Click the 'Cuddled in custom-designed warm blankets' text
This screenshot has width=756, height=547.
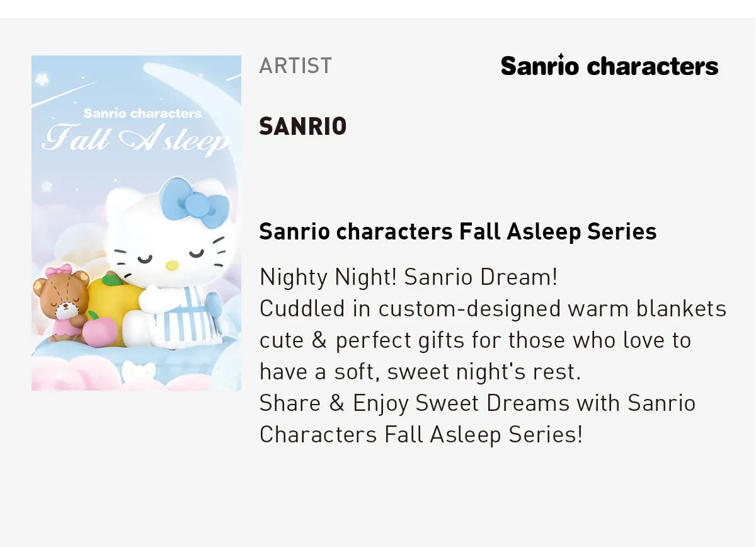point(493,308)
